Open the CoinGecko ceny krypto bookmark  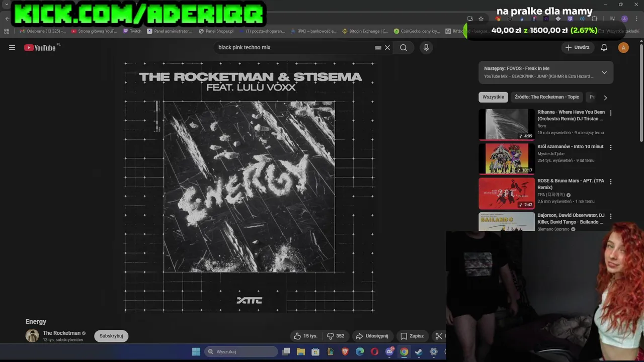pos(417,31)
